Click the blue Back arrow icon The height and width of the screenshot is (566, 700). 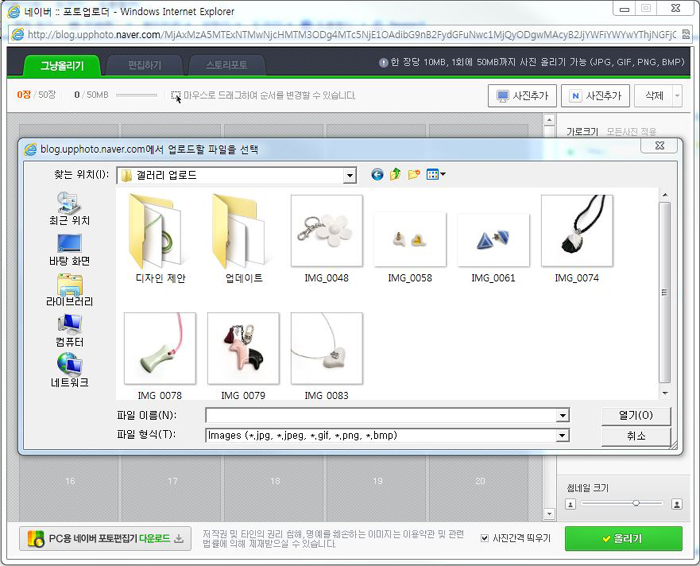click(x=377, y=175)
